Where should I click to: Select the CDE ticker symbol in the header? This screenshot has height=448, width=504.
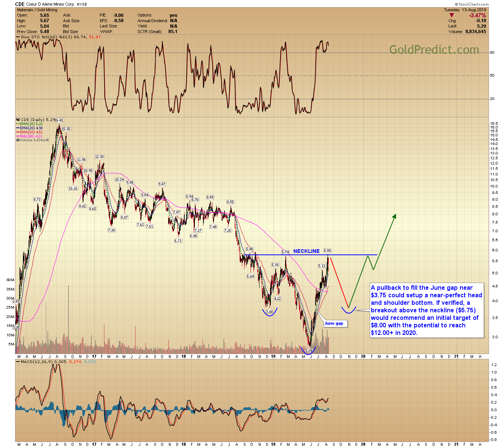coord(20,4)
